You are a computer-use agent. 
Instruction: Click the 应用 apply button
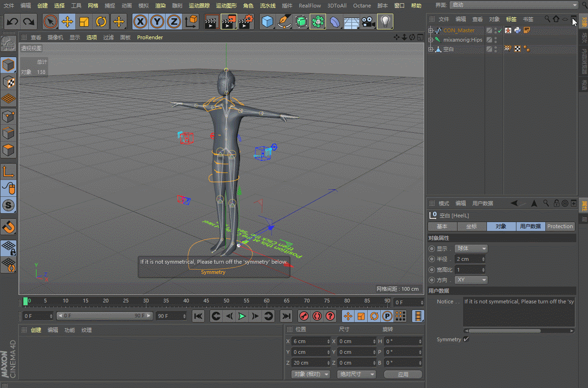coord(403,374)
